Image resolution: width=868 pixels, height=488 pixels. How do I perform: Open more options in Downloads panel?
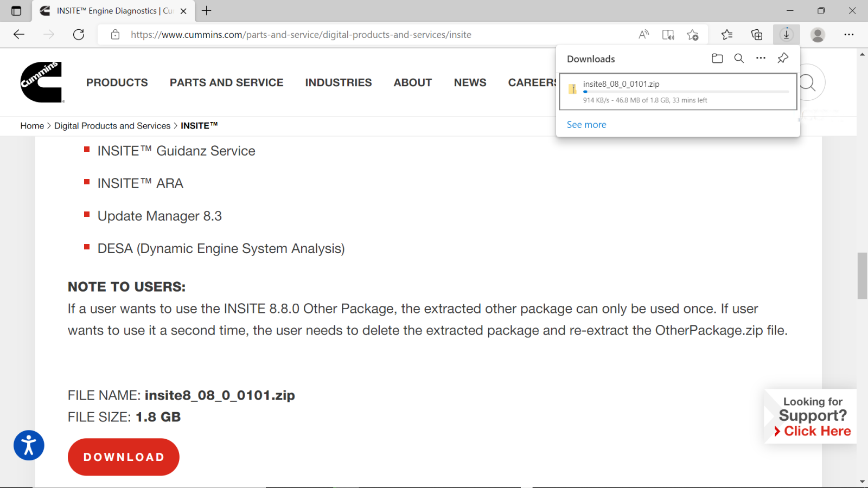[x=761, y=58]
